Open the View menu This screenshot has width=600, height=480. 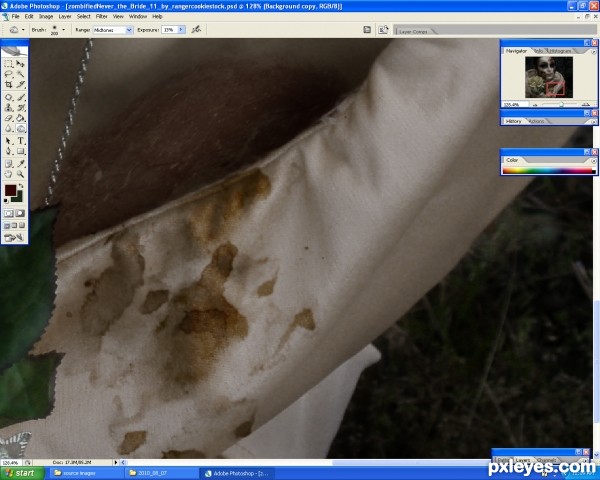point(118,16)
